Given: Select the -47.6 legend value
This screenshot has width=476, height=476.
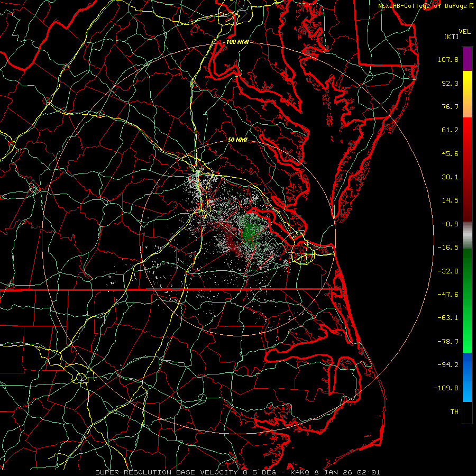Looking at the screenshot, I should click(448, 295).
